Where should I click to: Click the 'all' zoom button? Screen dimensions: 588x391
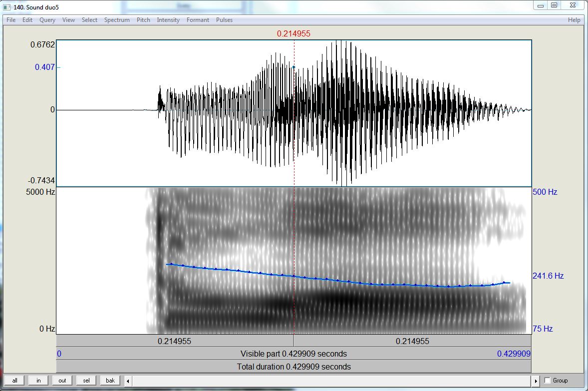tap(14, 381)
